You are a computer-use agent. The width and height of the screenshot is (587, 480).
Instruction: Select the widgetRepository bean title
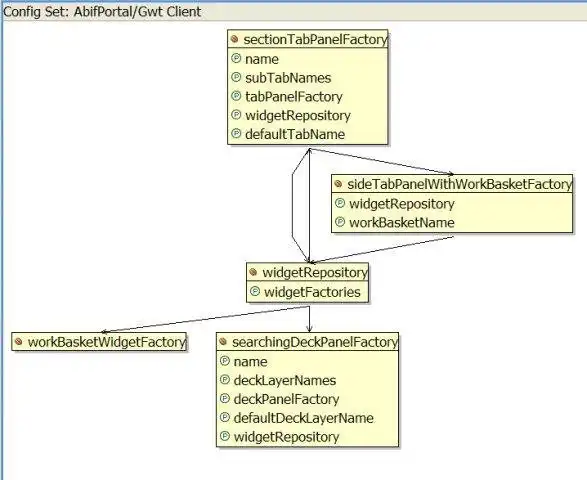pyautogui.click(x=315, y=273)
